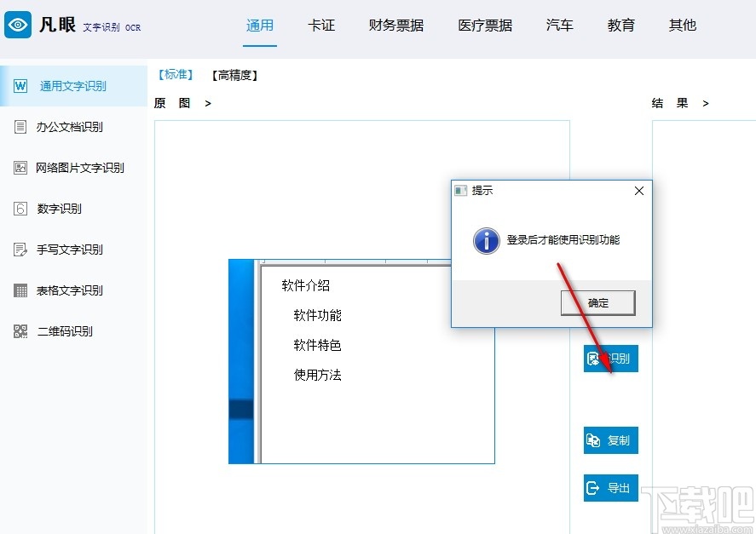Image resolution: width=756 pixels, height=534 pixels.
Task: Open the 医疗票据 tab
Action: (x=484, y=26)
